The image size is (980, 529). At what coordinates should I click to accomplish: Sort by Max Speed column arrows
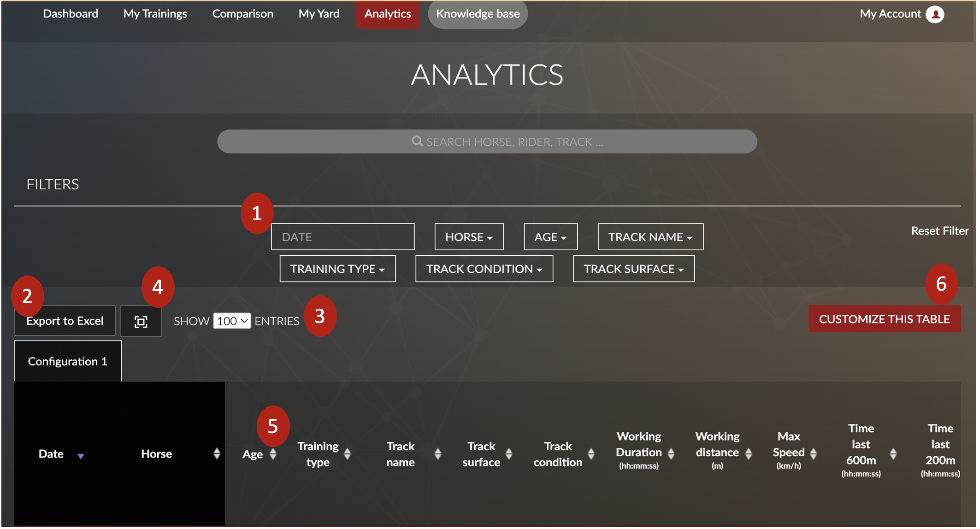(814, 454)
